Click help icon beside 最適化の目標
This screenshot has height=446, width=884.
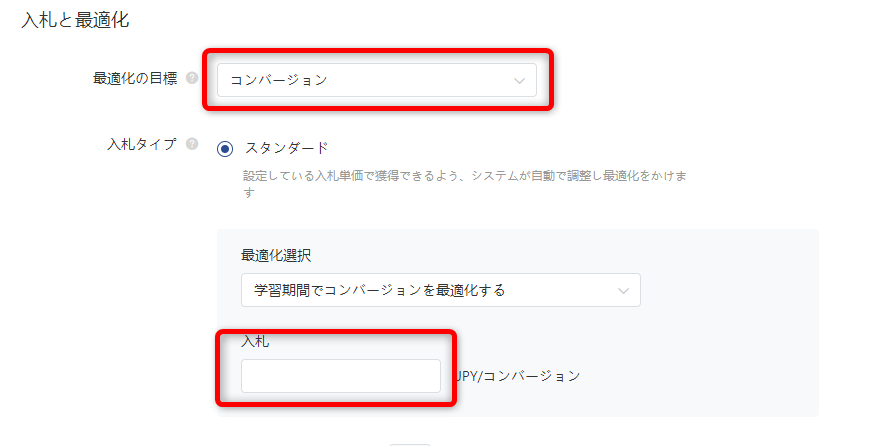pyautogui.click(x=192, y=79)
